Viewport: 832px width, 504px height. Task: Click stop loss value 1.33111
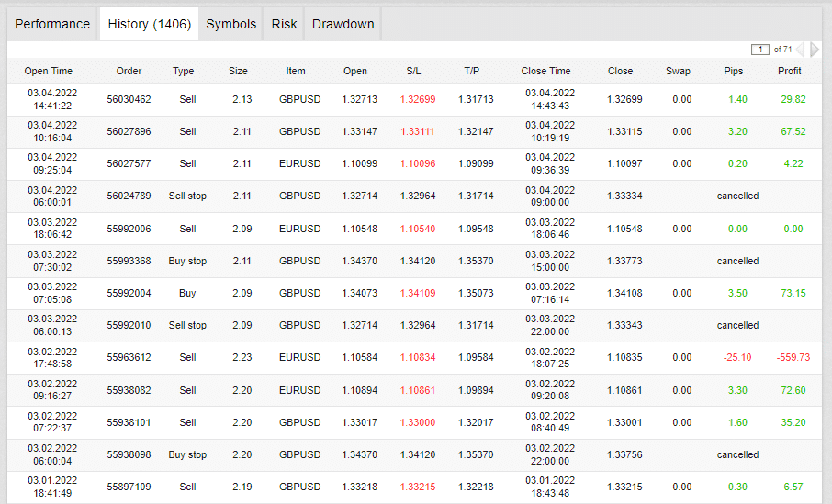(x=418, y=131)
